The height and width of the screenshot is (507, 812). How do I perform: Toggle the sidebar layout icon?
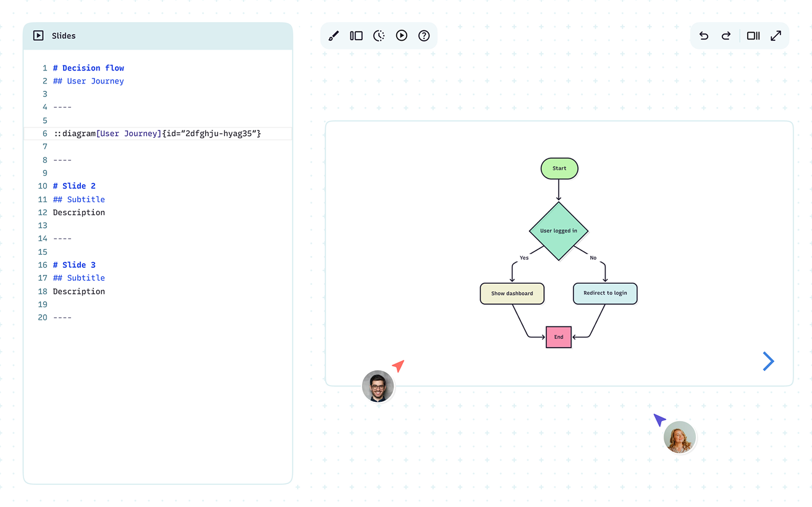(357, 36)
